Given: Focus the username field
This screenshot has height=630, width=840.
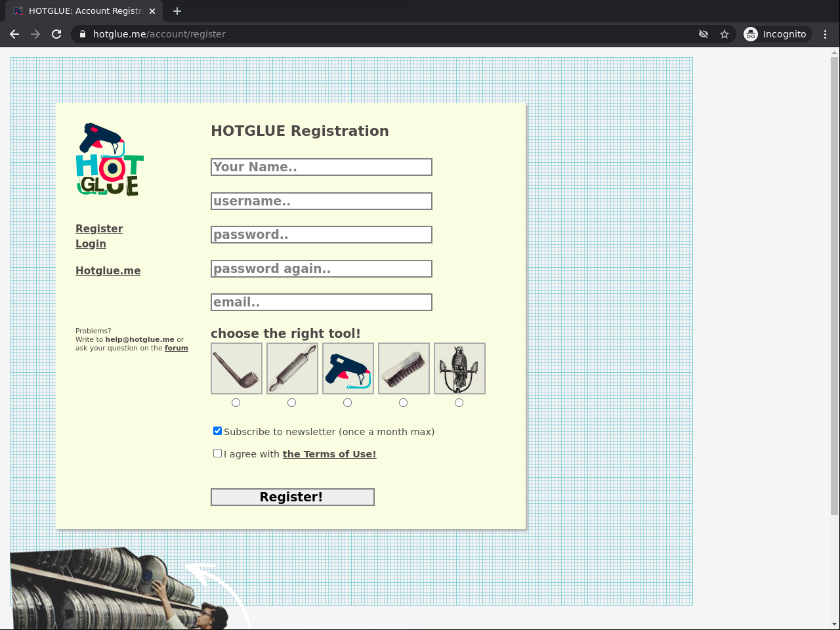Looking at the screenshot, I should [322, 201].
